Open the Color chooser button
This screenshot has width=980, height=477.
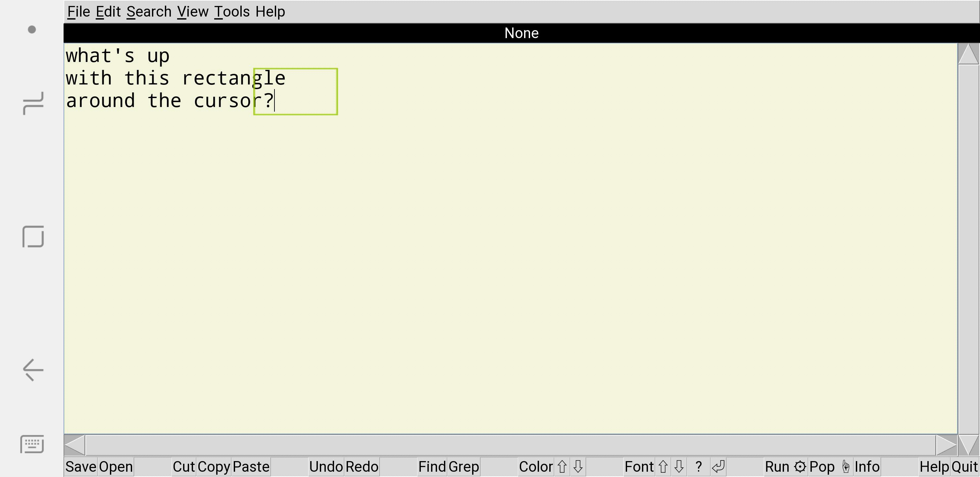click(x=536, y=467)
